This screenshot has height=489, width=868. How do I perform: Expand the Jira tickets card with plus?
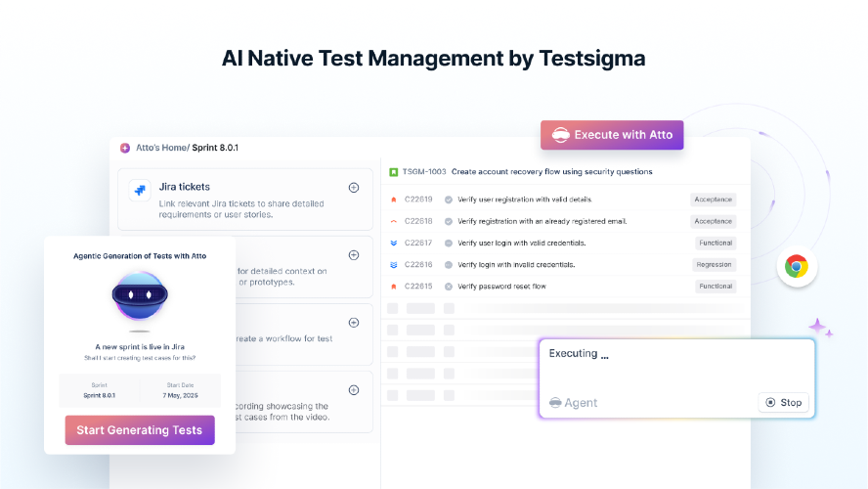click(354, 188)
